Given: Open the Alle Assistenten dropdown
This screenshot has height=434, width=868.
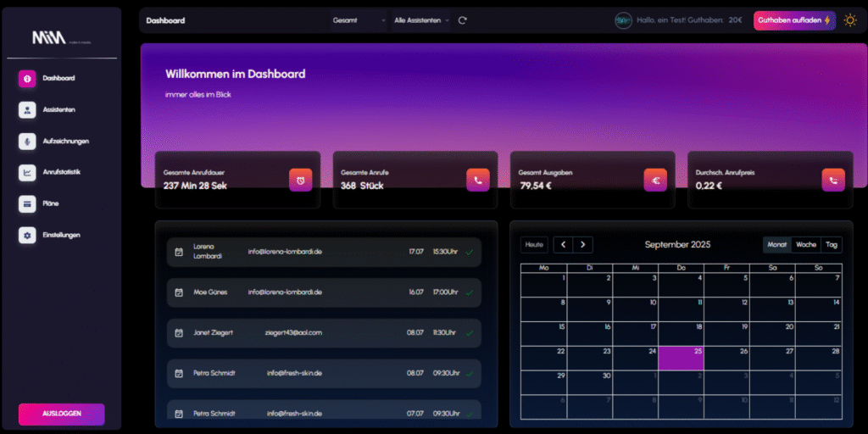Looking at the screenshot, I should click(x=421, y=20).
